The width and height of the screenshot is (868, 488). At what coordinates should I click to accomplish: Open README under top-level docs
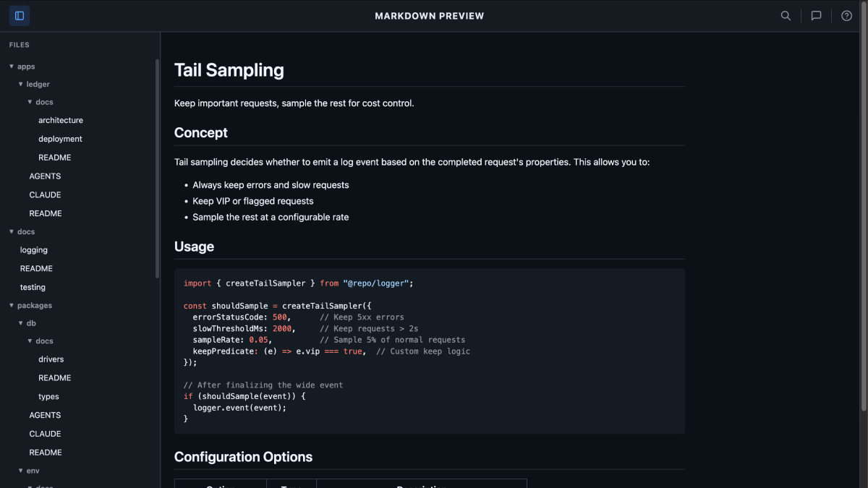36,269
